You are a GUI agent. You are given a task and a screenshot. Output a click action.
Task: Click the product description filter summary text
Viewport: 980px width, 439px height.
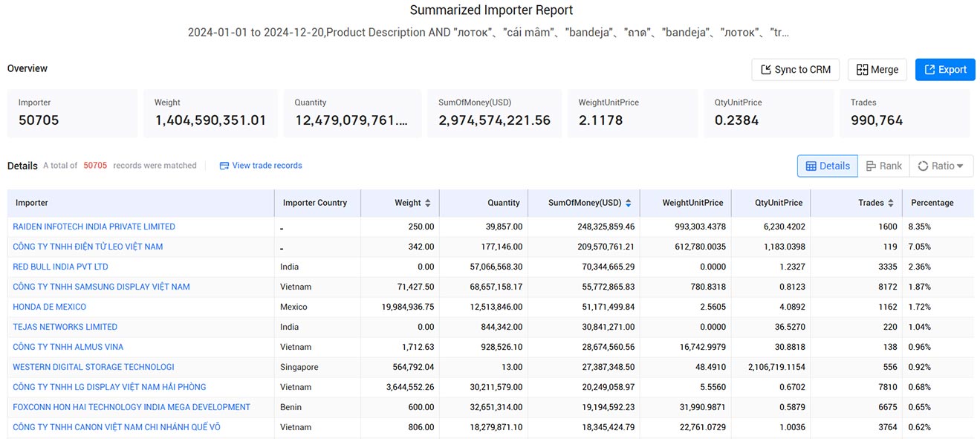click(x=488, y=33)
